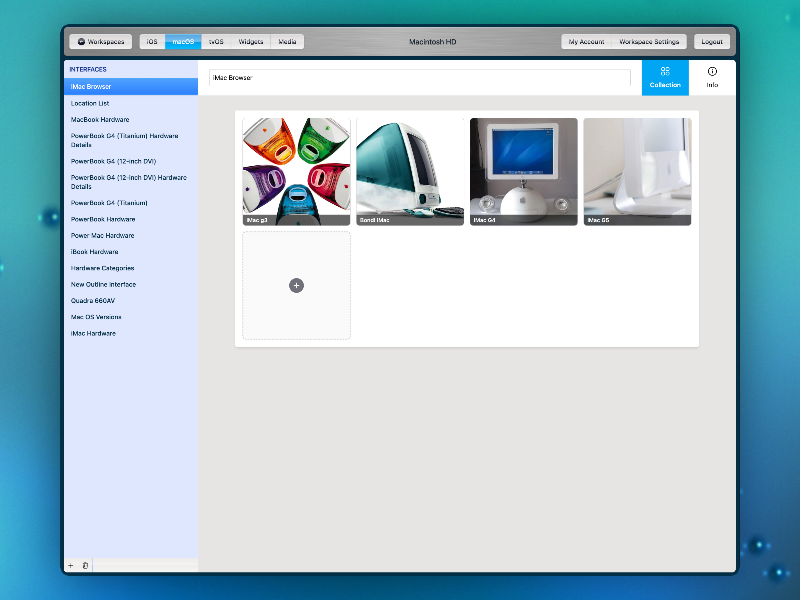Switch to the tvOS tab
The height and width of the screenshot is (600, 800).
pos(216,42)
